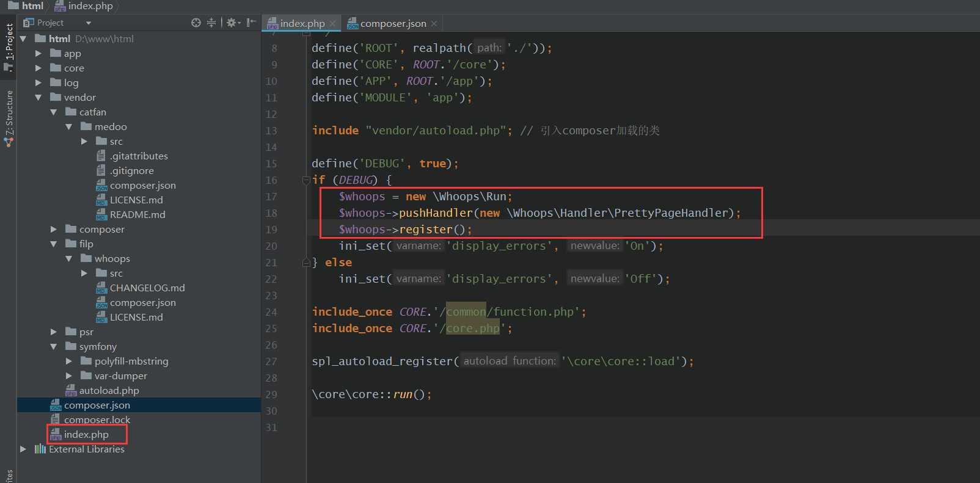Viewport: 980px width, 483px height.
Task: Click the html breadcrumb in navigation bar
Action: (26, 5)
